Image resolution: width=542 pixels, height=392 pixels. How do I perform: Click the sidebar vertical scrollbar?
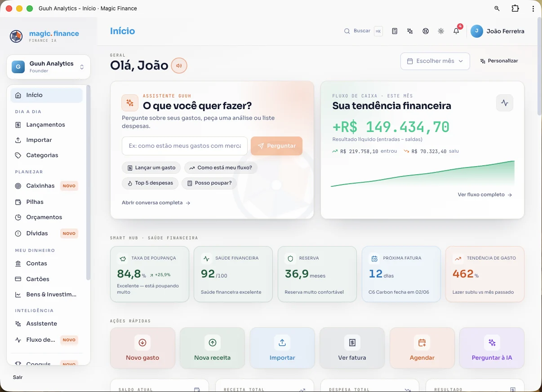89,183
